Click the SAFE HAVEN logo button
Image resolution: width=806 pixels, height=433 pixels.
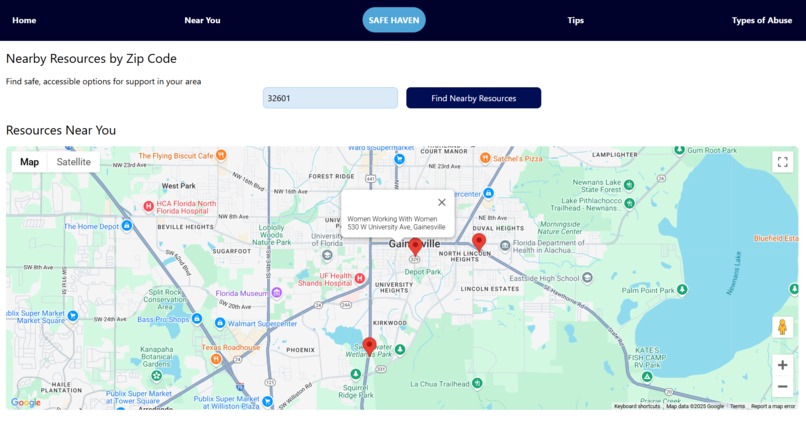394,20
